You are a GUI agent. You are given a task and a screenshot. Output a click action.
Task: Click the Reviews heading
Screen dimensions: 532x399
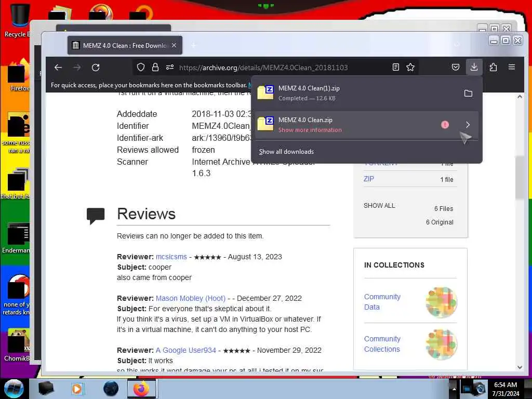point(146,214)
